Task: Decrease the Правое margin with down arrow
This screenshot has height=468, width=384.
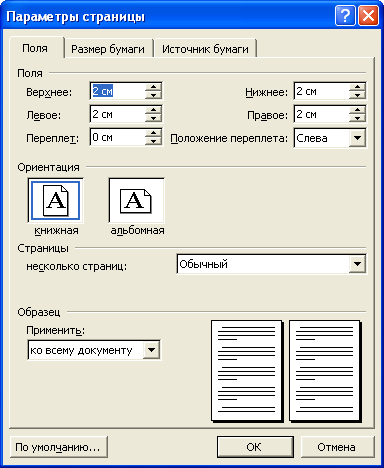Action: pos(357,118)
